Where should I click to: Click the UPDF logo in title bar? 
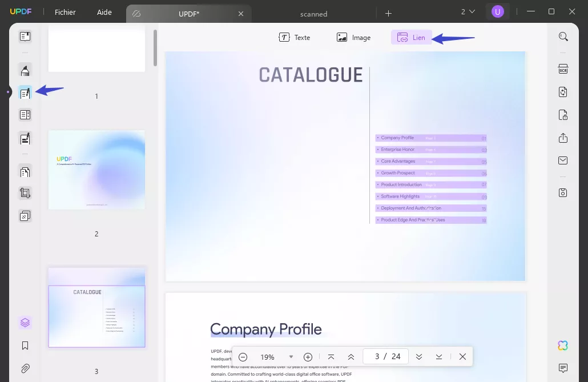[21, 11]
